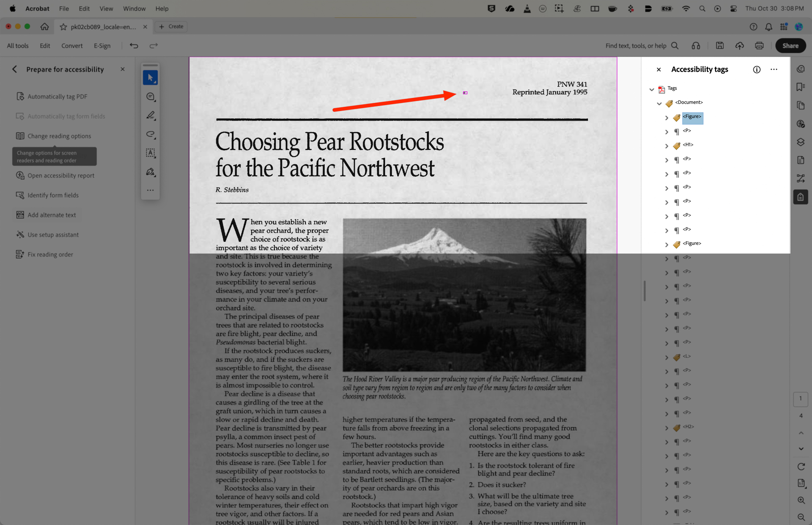Switch to the Convert tab
812x525 pixels.
coord(71,46)
